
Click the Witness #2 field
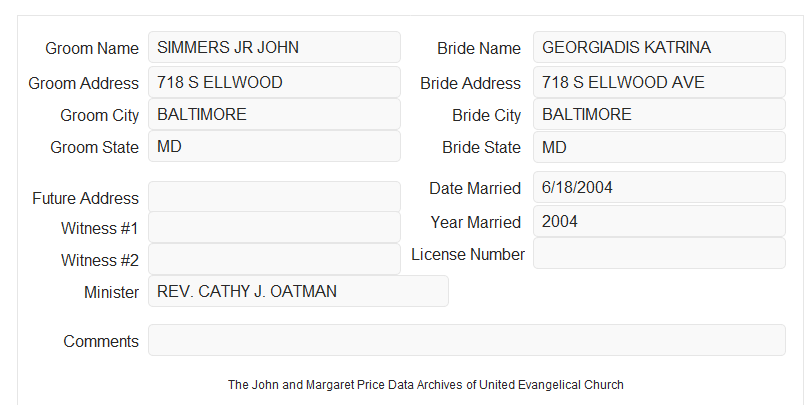coord(274,259)
